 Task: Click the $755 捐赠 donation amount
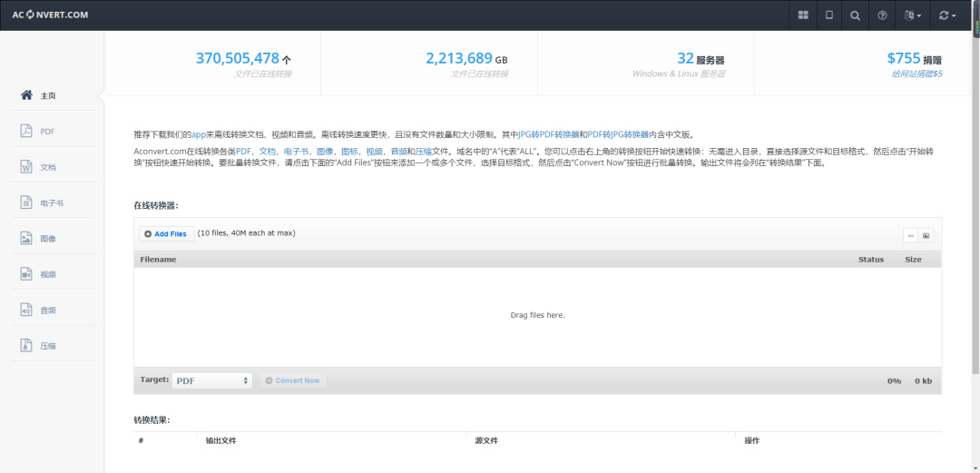coord(915,59)
